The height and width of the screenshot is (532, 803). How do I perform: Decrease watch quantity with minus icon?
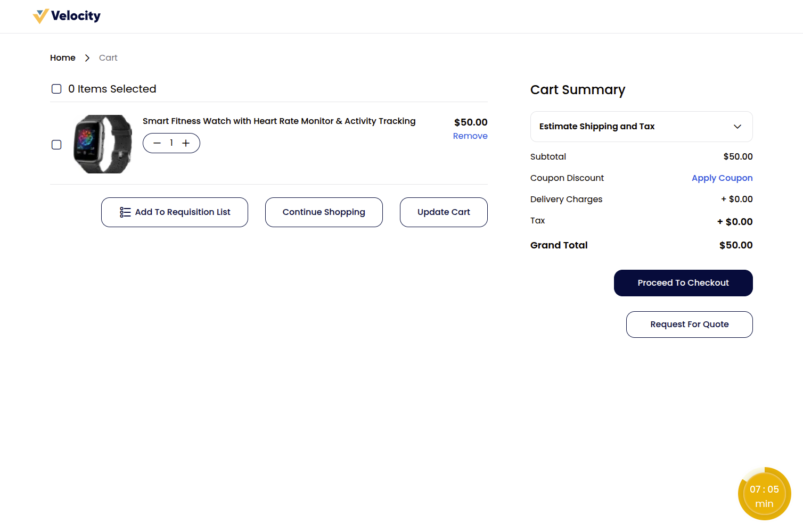pyautogui.click(x=157, y=143)
